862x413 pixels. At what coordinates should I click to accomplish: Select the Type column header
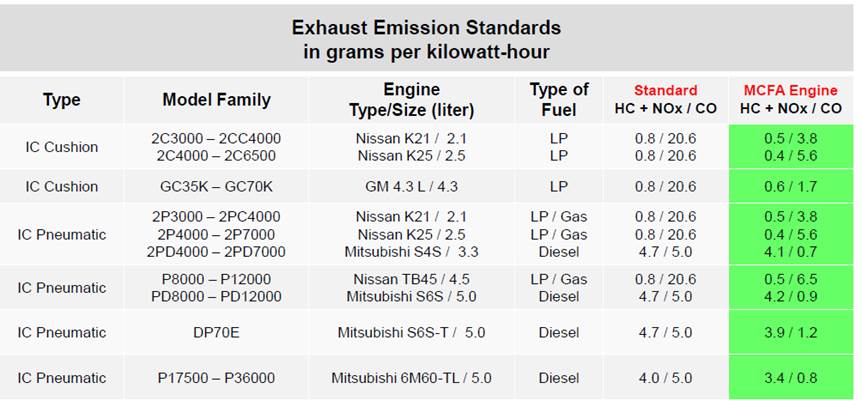(62, 100)
